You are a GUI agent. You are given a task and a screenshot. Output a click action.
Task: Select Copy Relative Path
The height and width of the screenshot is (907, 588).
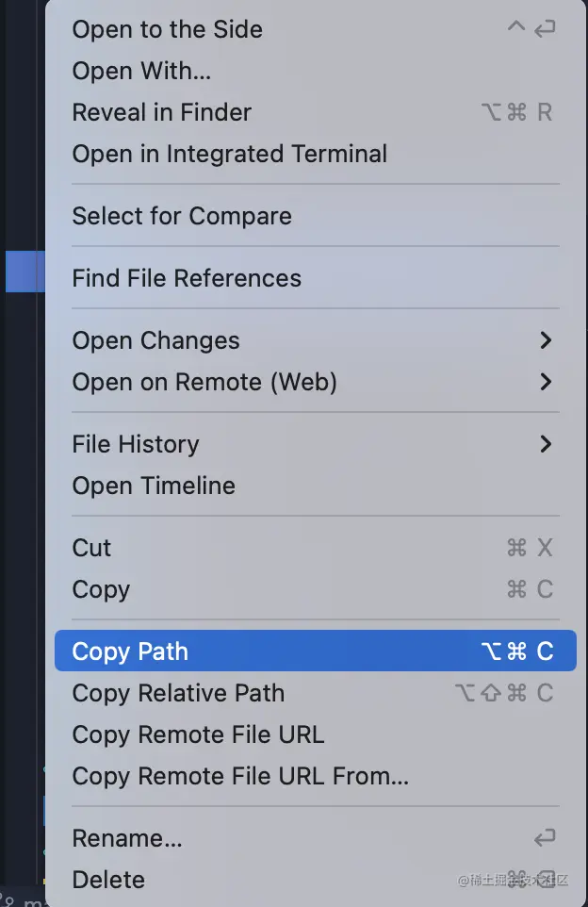[x=178, y=693]
